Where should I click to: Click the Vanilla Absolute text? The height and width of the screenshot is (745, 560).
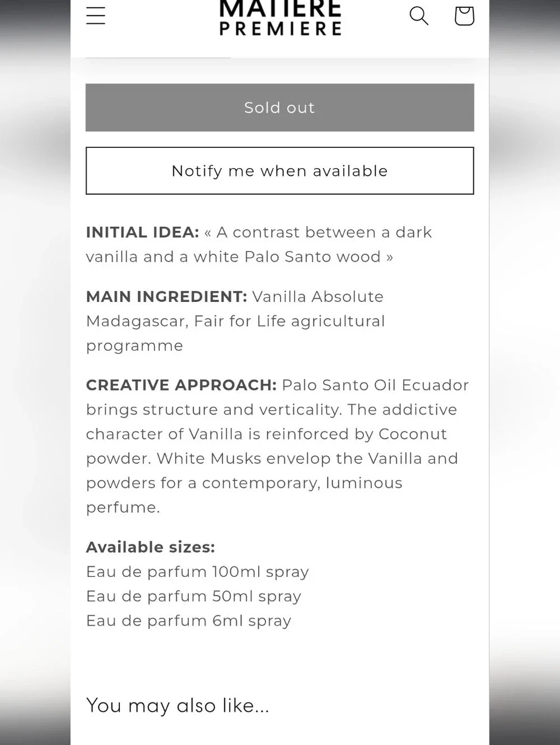coord(318,297)
